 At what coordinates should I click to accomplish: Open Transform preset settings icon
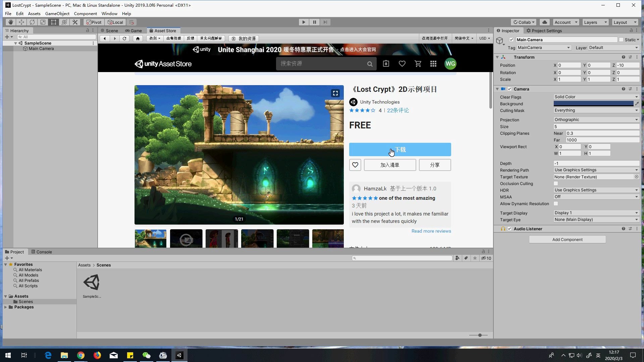630,57
